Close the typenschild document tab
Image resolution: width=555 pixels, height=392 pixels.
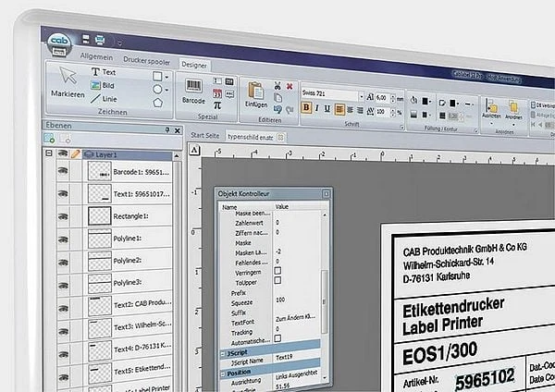coord(280,137)
